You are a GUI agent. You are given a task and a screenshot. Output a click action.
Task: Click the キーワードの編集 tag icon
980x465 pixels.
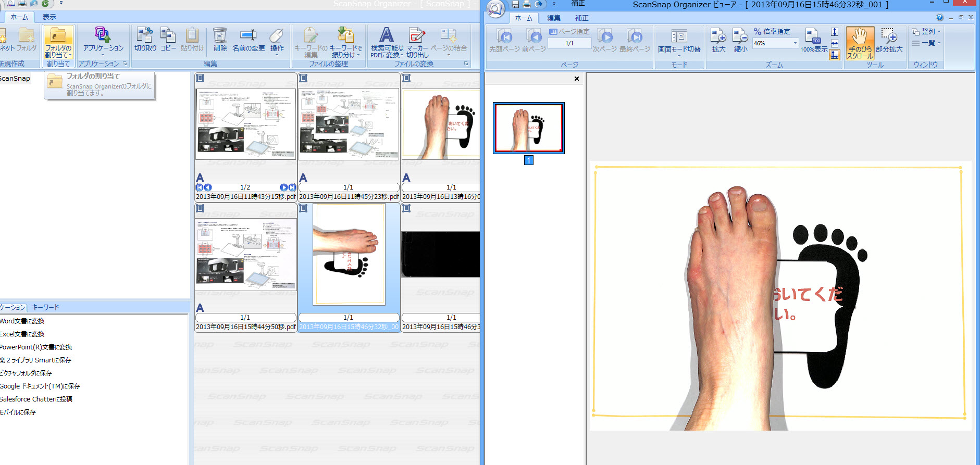point(311,42)
